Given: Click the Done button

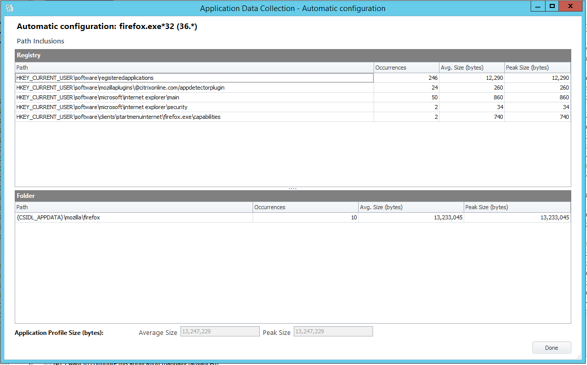Looking at the screenshot, I should [x=551, y=348].
